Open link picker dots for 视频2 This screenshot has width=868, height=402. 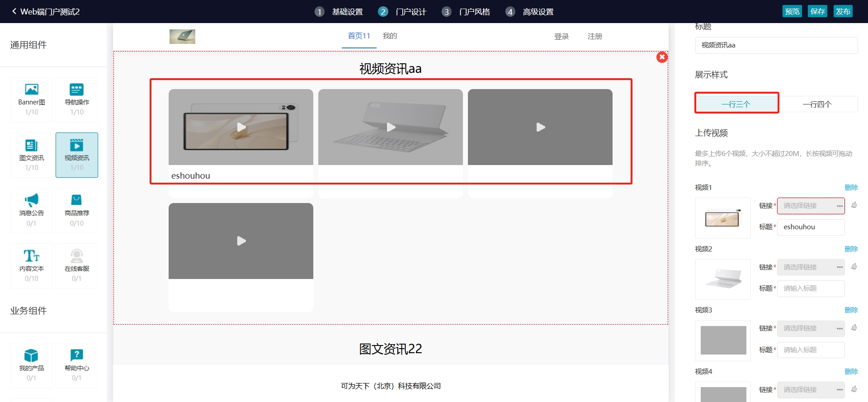840,267
